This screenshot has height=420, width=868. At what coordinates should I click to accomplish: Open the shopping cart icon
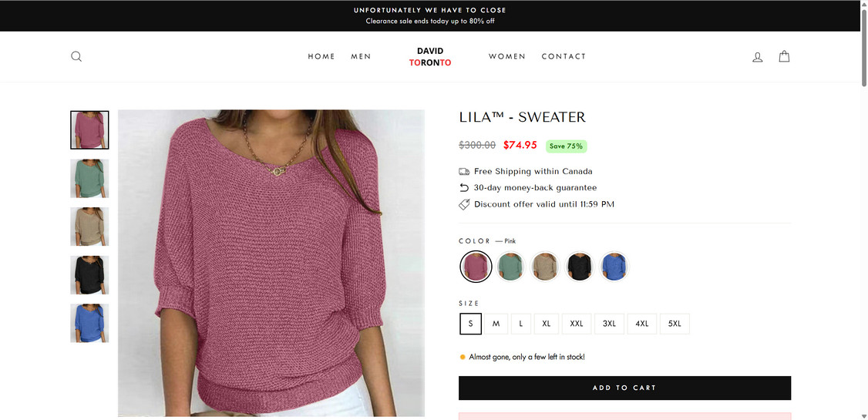tap(784, 56)
